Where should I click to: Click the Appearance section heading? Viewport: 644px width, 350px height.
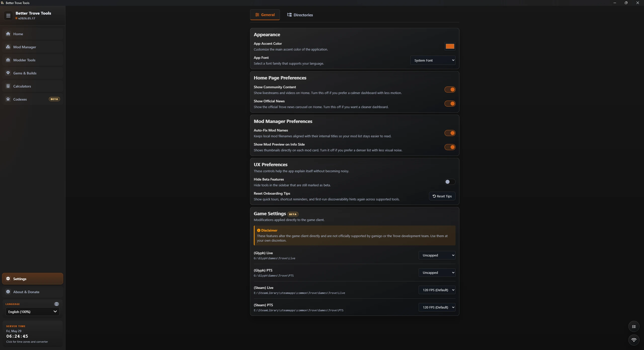pos(267,35)
